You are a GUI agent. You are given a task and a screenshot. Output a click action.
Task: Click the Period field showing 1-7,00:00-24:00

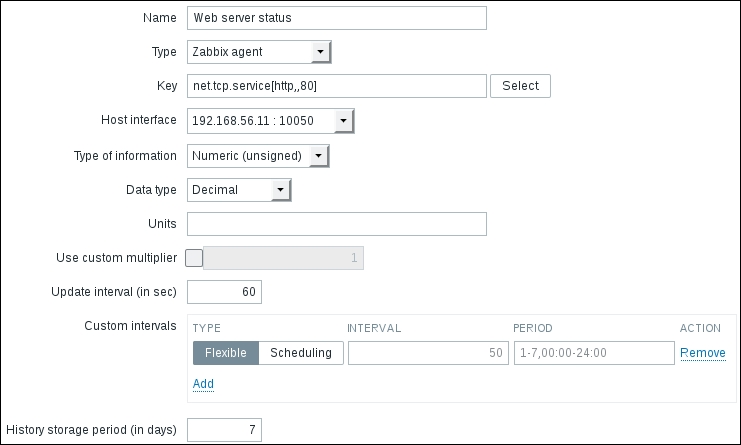click(594, 353)
